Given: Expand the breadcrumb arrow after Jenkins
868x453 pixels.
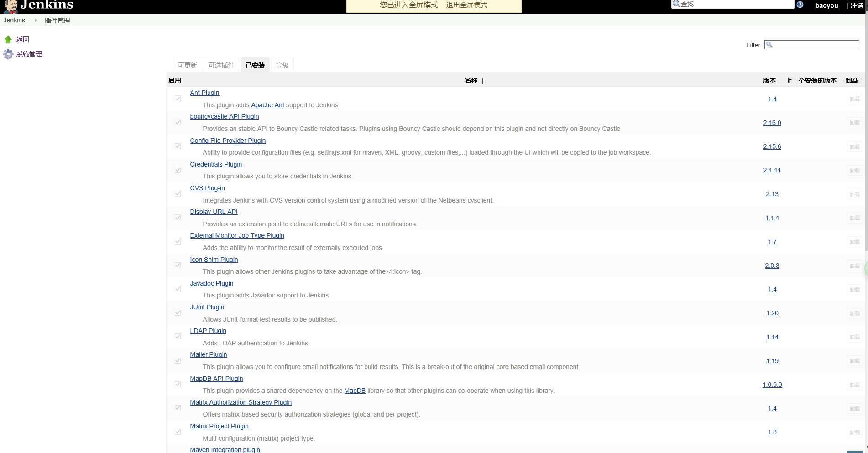Looking at the screenshot, I should [x=36, y=21].
